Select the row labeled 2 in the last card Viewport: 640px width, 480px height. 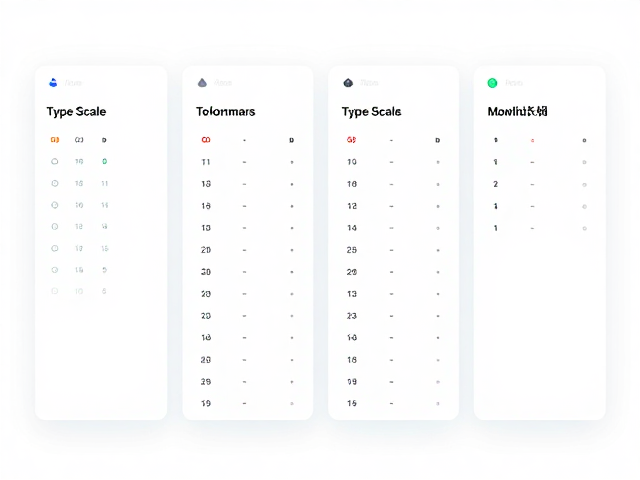click(539, 184)
